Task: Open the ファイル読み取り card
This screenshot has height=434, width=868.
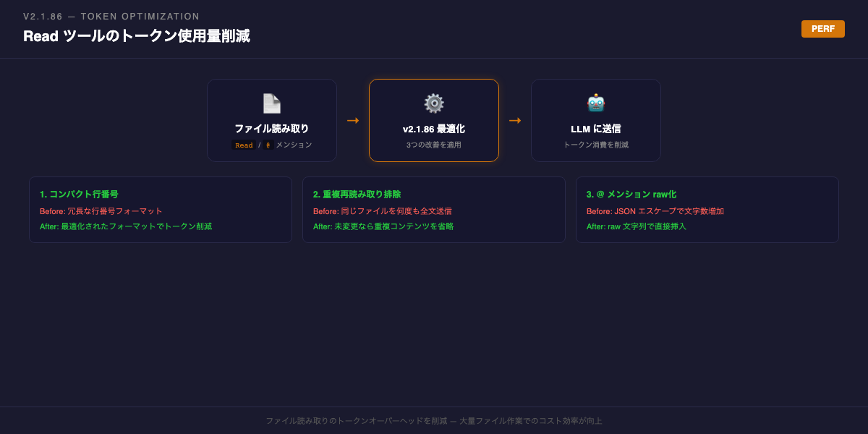Action: pos(271,120)
